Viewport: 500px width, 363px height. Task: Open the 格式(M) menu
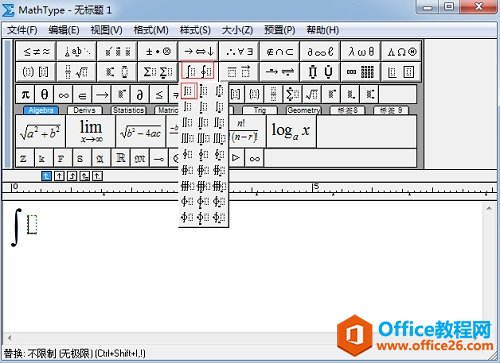(151, 30)
